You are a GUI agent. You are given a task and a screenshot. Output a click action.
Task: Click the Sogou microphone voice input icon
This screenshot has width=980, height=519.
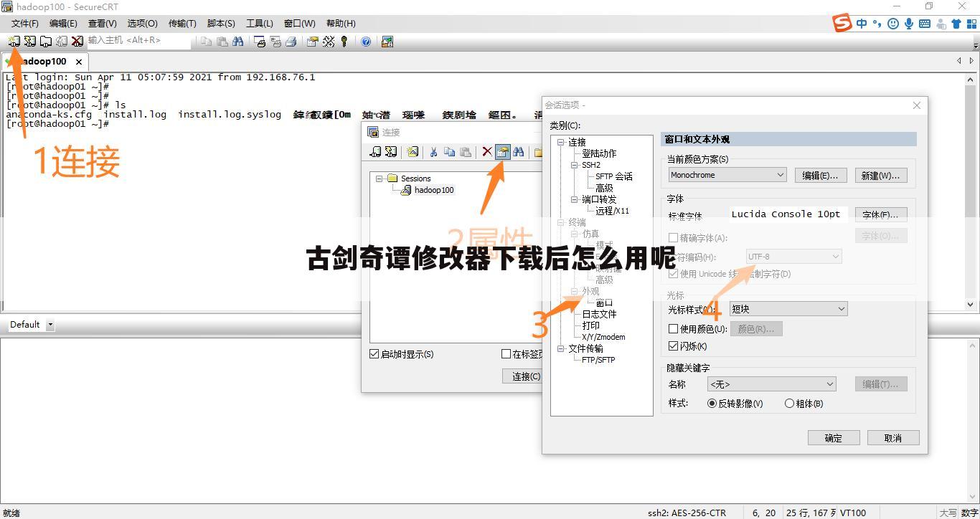pyautogui.click(x=909, y=24)
